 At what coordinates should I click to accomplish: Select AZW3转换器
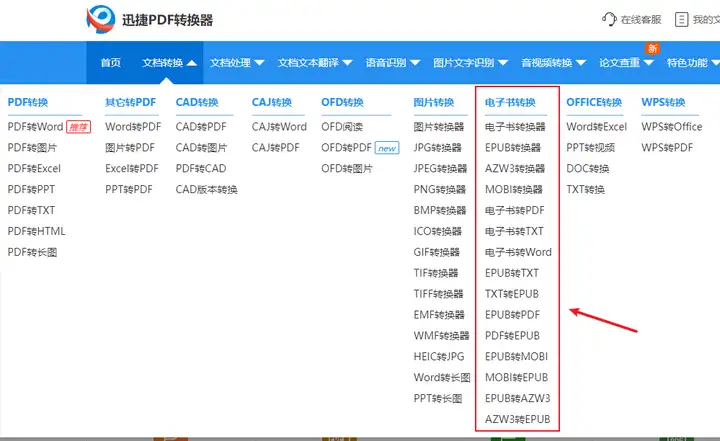tap(515, 169)
